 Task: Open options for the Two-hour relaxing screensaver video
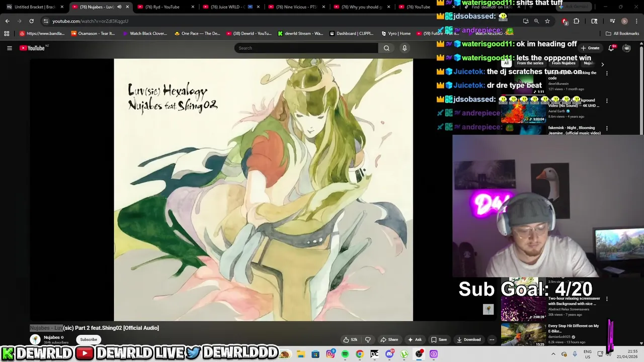coord(607,299)
